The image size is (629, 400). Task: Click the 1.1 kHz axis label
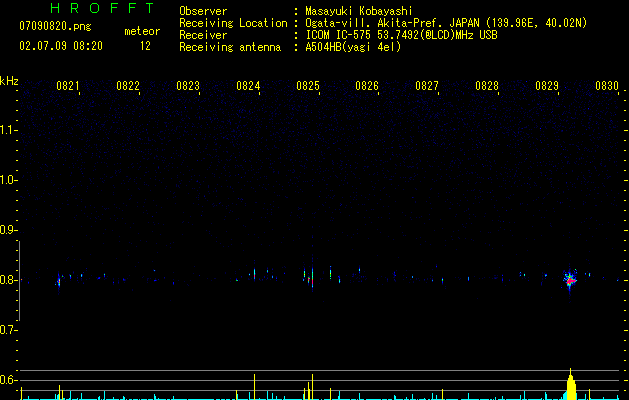[x=8, y=130]
